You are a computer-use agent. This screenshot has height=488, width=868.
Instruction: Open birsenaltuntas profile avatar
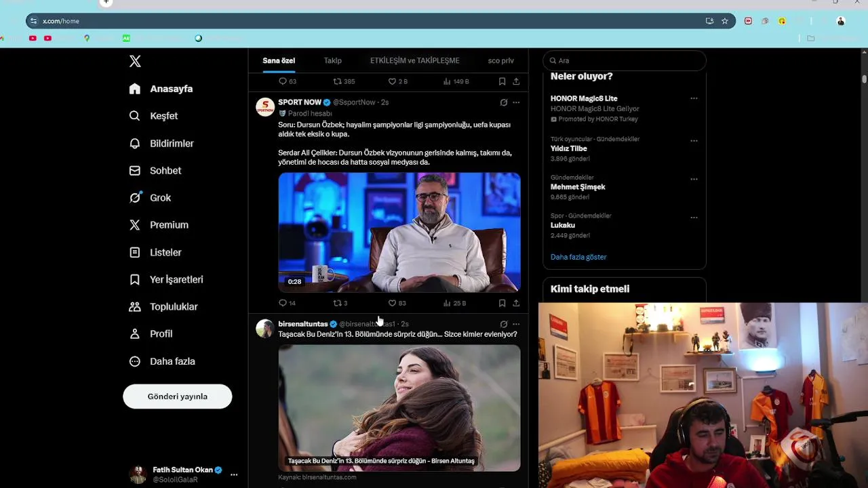pos(265,329)
